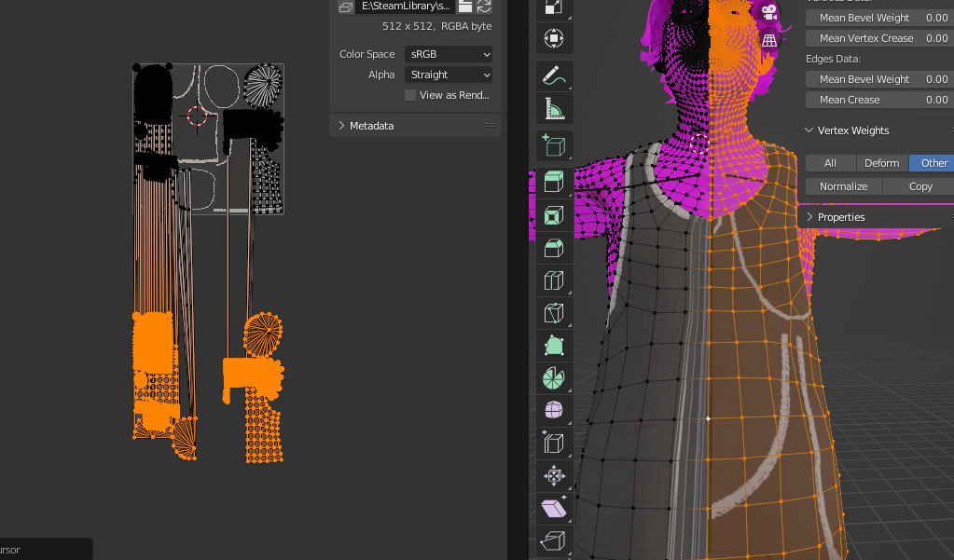954x560 pixels.
Task: Browse linked images via the image datablock icon
Action: pos(346,7)
